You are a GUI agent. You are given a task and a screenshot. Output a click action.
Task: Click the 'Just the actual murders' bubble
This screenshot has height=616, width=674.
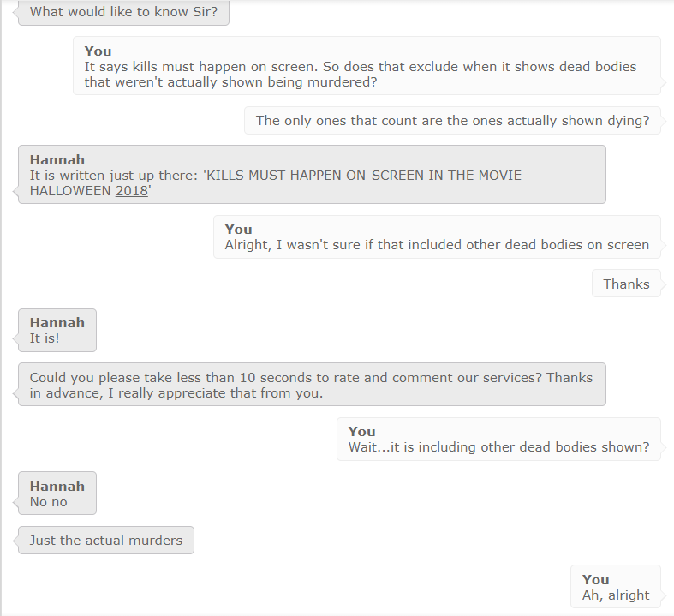[105, 540]
